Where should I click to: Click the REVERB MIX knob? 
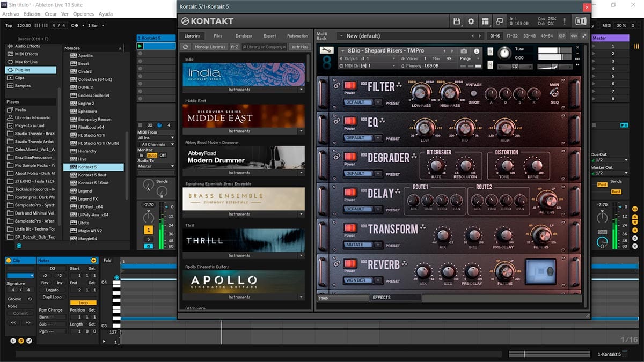coord(423,271)
